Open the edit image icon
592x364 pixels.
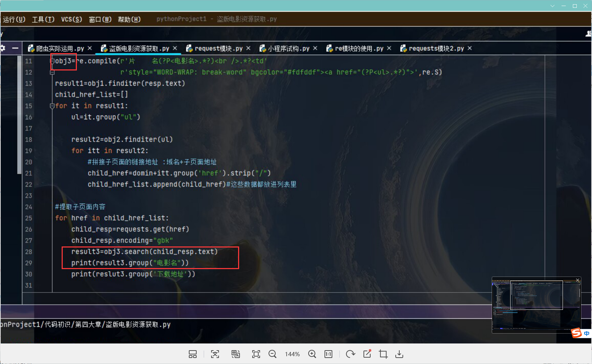point(367,354)
